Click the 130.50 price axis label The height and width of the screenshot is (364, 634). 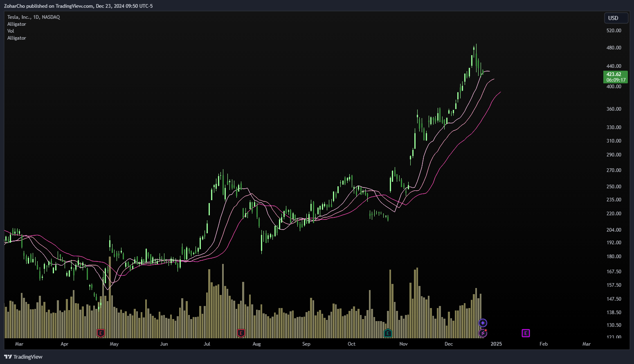[614, 325]
